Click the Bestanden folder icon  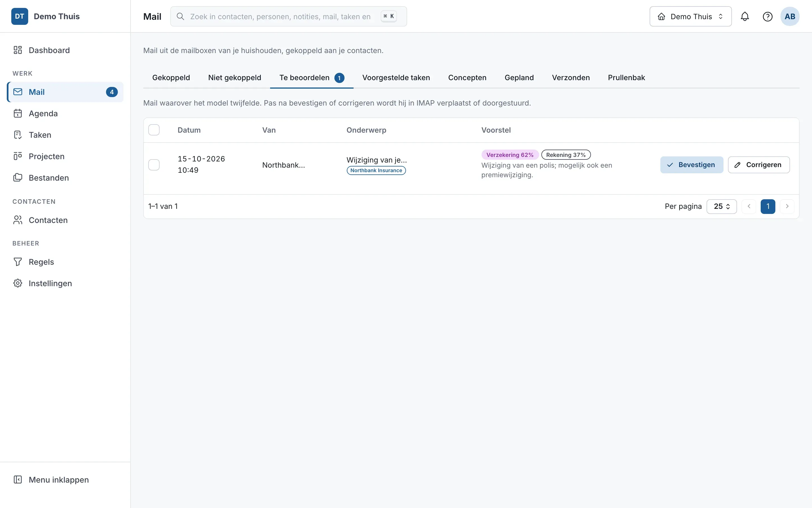click(18, 178)
